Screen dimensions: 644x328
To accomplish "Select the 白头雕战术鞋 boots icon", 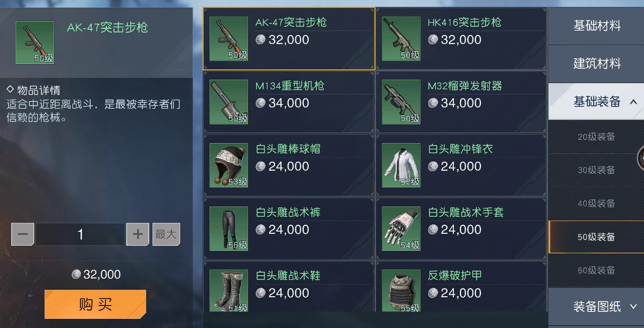I will [229, 291].
